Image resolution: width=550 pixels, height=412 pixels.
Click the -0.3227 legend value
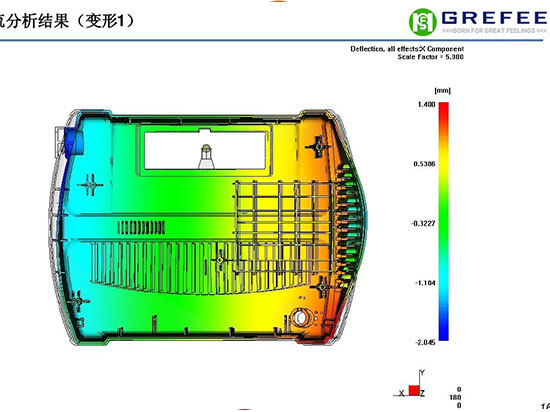(423, 223)
